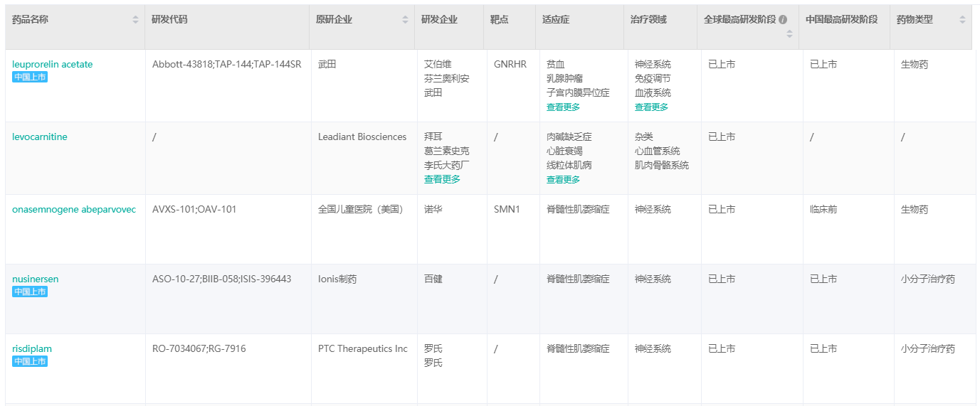The width and height of the screenshot is (980, 406).
Task: Click sort arrows in 原研企业 header
Action: [x=405, y=20]
